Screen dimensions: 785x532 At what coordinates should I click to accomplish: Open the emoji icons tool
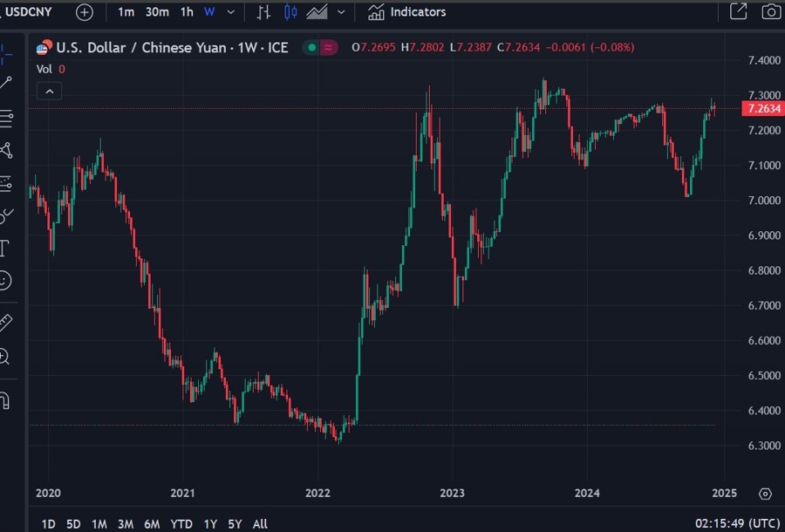(4, 280)
